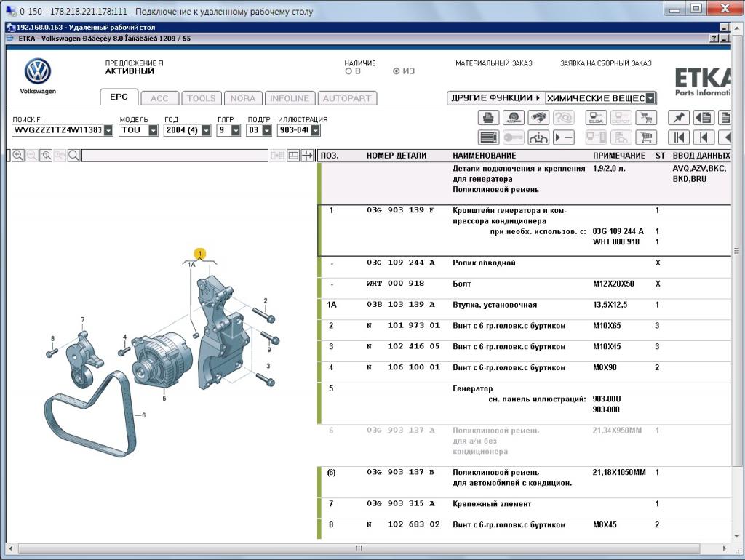Click the pushpin icon in the toolbar
Screen dimensions: 745x560
pos(679,117)
